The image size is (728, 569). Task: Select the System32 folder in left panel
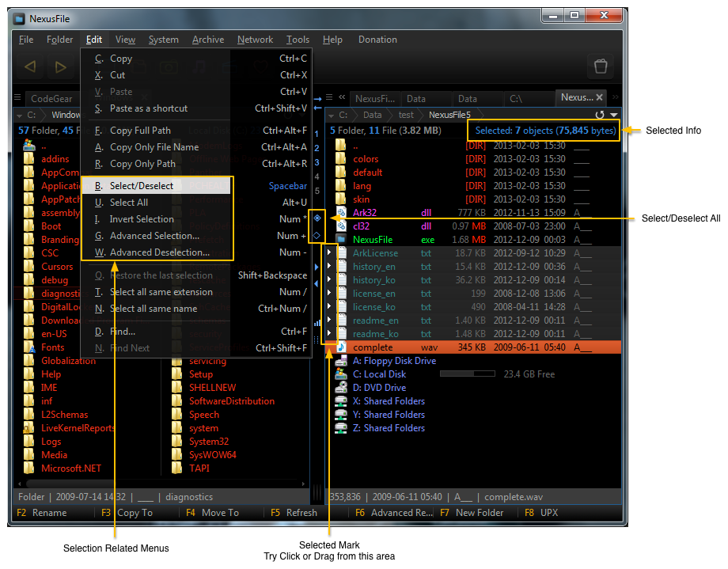[209, 442]
